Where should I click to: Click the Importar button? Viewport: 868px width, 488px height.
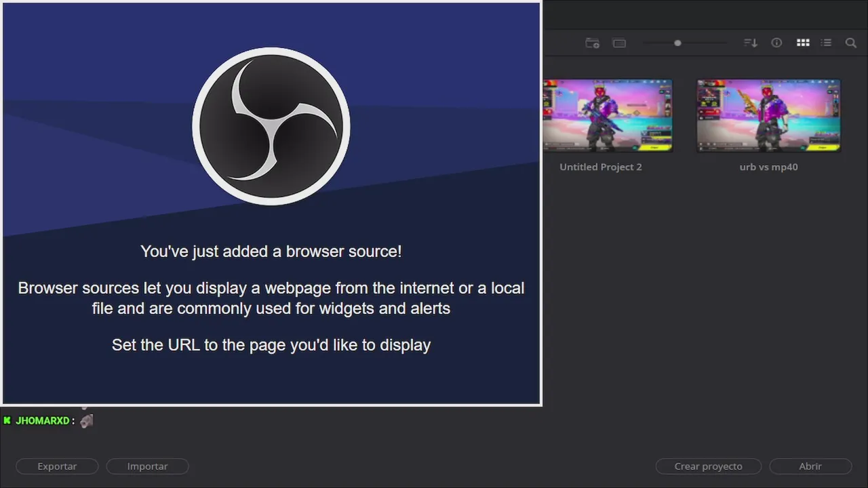tap(147, 466)
